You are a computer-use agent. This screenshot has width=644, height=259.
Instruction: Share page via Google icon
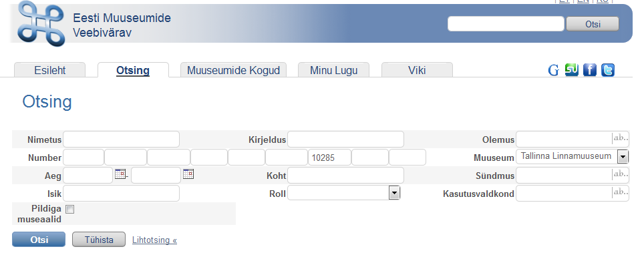(x=553, y=70)
